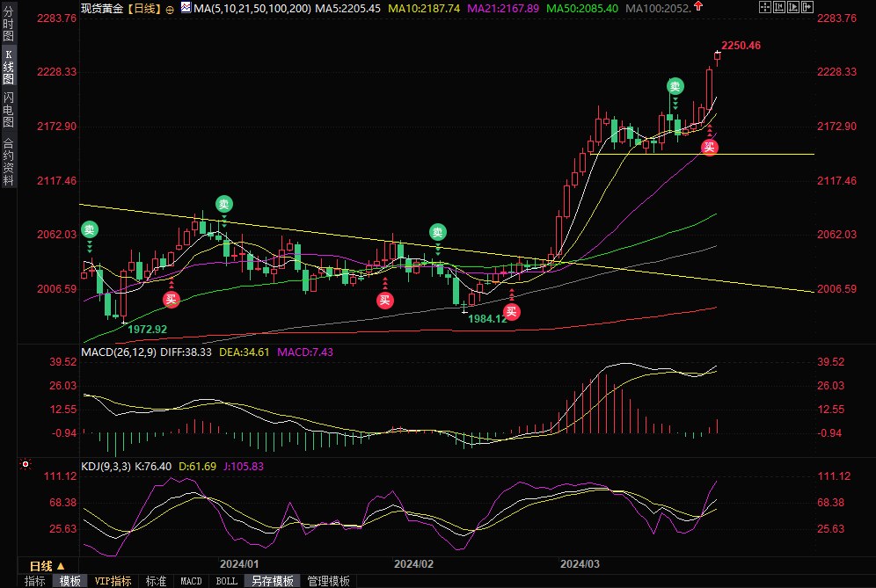Click the green 卖 marker near the price peak
Screen dimensions: 876x588
pos(675,86)
